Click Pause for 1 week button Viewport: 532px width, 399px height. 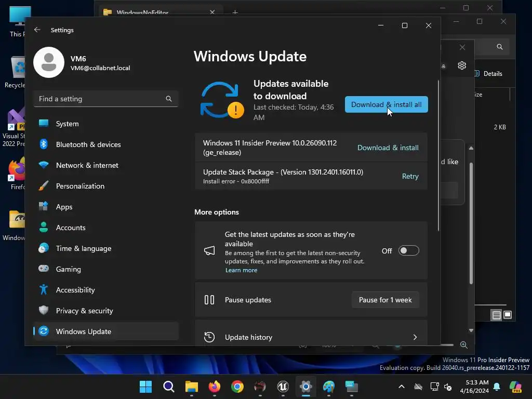385,300
